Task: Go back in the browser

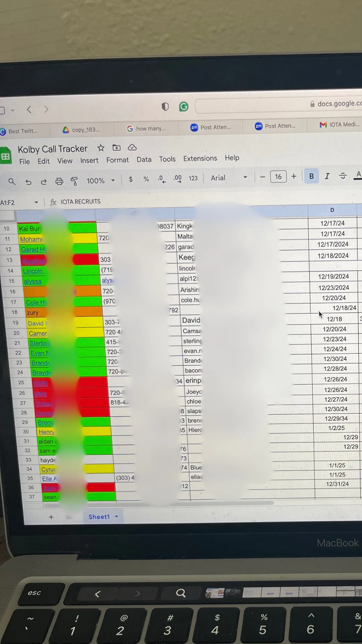Action: (29, 110)
